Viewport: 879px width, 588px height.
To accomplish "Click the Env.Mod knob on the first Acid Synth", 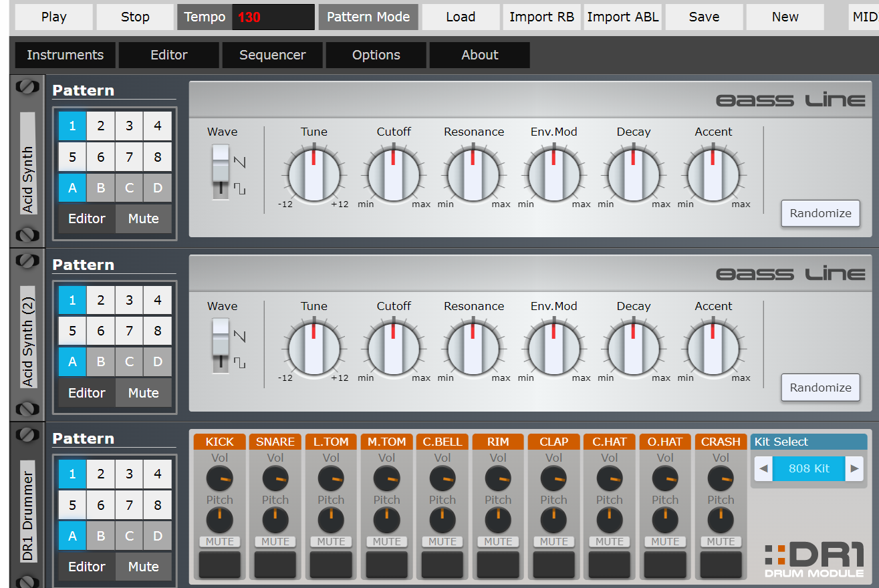I will click(553, 174).
